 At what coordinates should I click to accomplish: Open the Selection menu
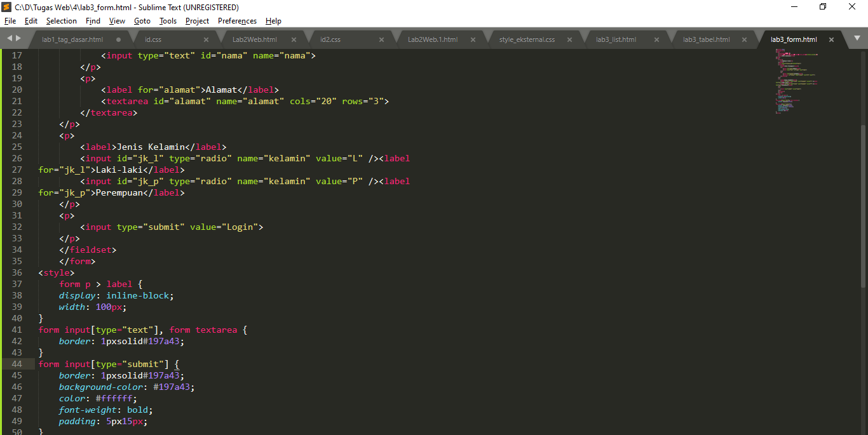coord(61,21)
